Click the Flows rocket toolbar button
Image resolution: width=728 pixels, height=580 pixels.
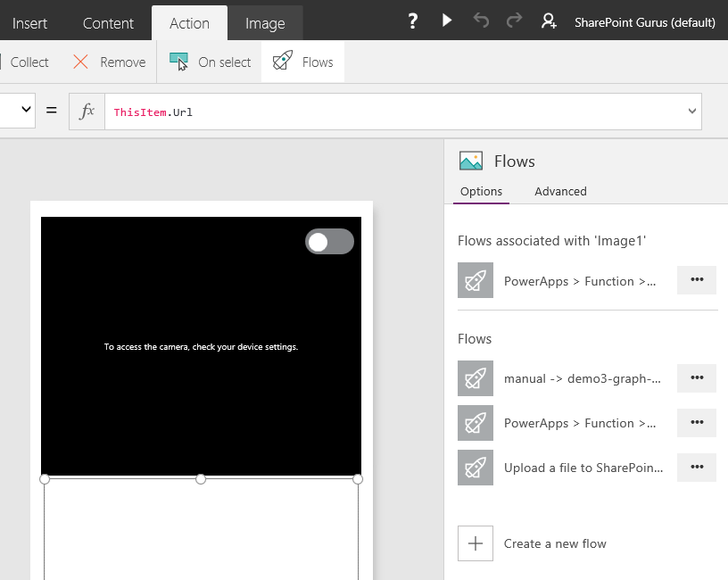(x=303, y=62)
